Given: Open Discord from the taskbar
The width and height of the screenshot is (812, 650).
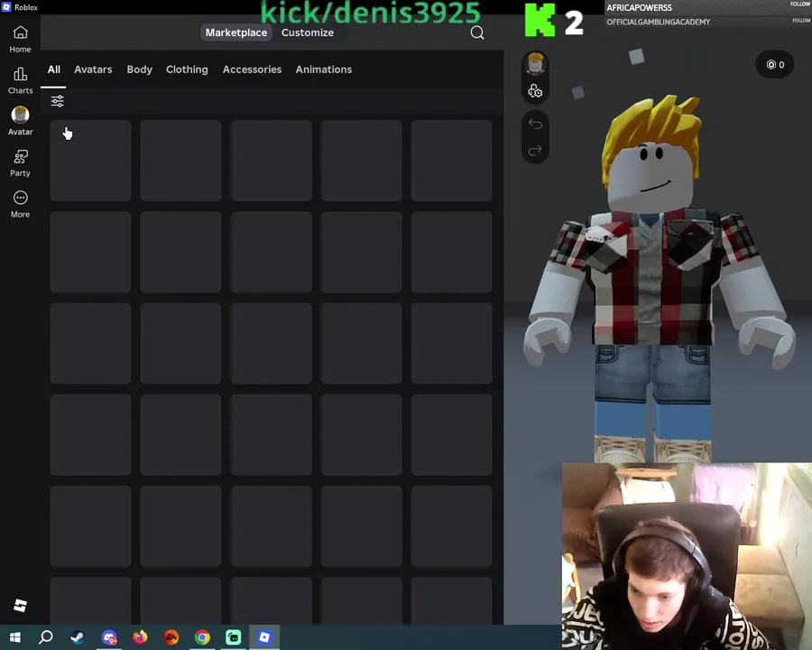Looking at the screenshot, I should pos(109,637).
